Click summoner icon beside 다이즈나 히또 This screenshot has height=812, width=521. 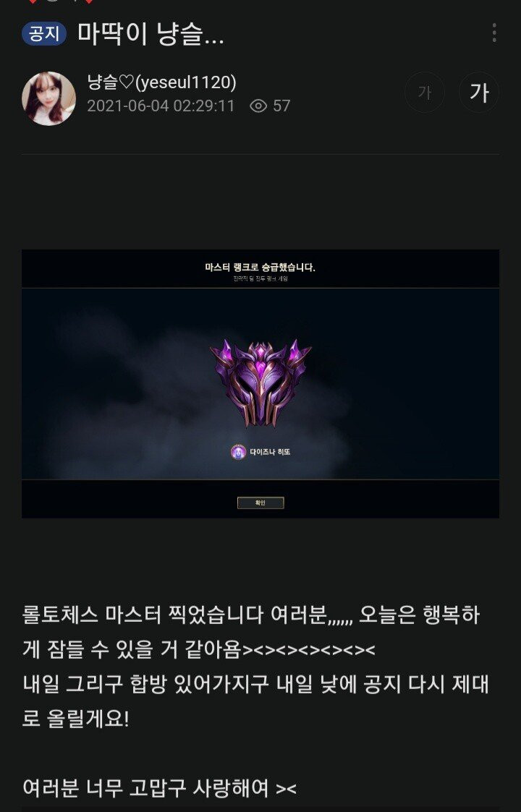click(238, 452)
